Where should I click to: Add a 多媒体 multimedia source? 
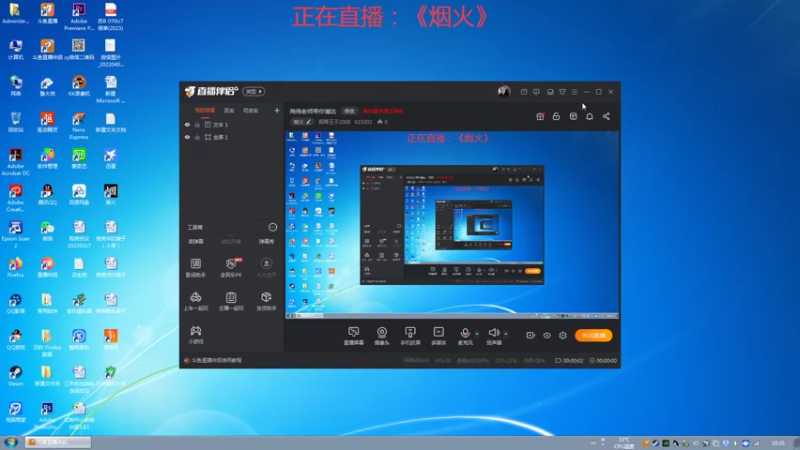coord(439,336)
